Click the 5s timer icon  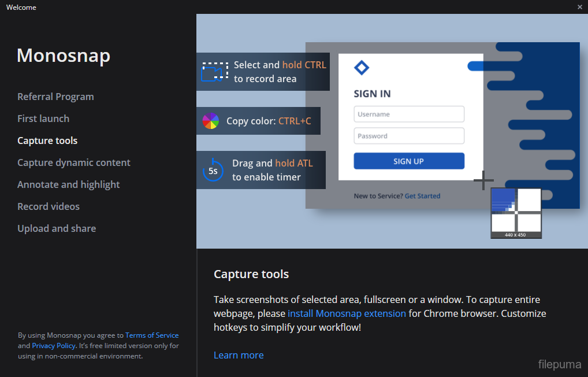(x=213, y=171)
